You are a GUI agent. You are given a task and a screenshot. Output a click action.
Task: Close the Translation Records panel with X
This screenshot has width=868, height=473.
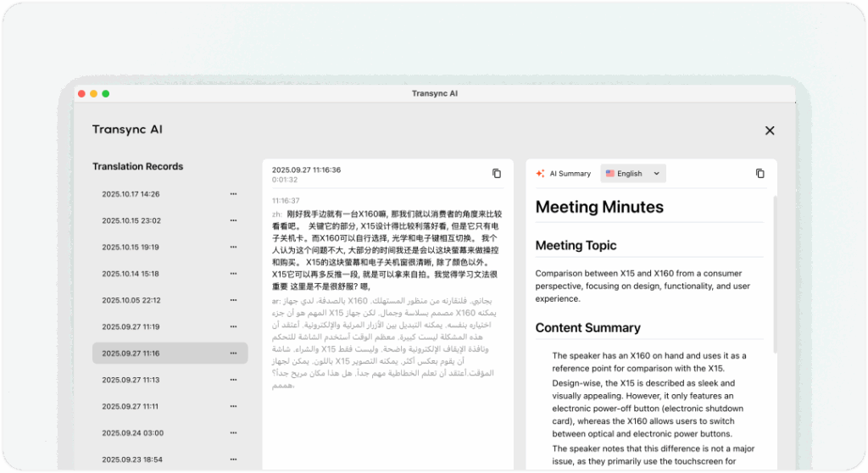point(770,131)
